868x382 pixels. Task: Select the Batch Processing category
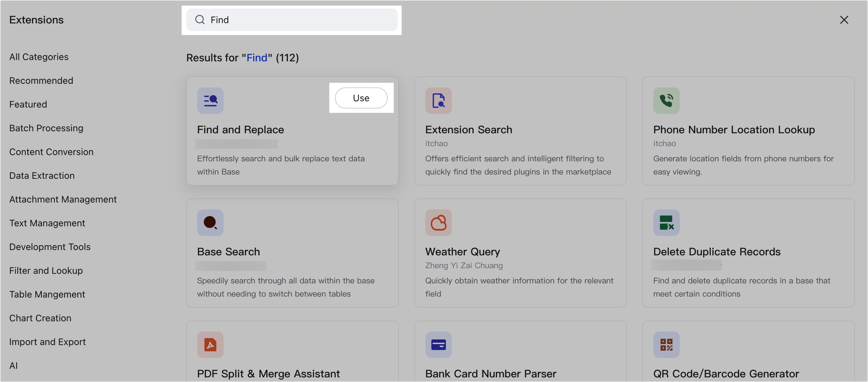[46, 128]
